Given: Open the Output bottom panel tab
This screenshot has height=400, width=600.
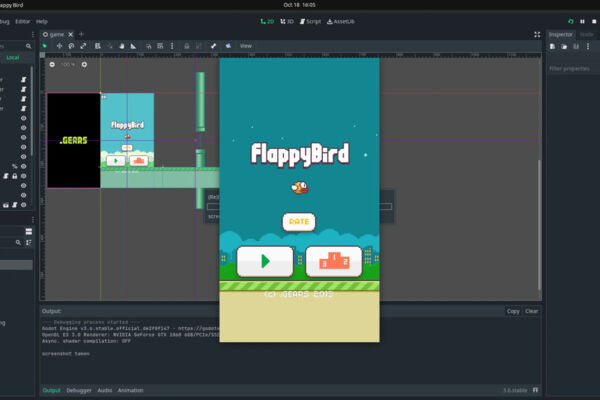Looking at the screenshot, I should coord(52,390).
